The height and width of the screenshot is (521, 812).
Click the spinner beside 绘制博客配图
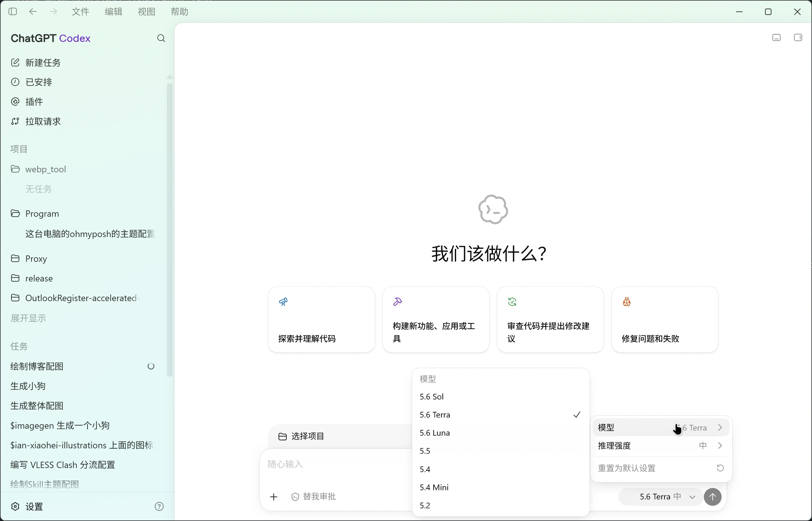tap(151, 366)
